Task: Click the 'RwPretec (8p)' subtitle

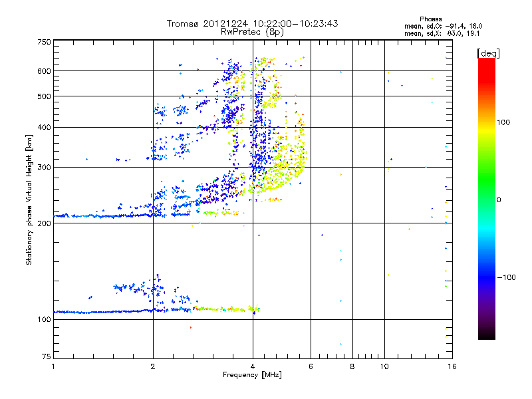Action: click(252, 32)
